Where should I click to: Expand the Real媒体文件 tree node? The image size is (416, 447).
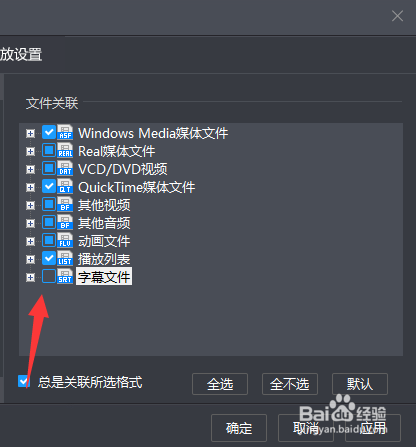30,152
